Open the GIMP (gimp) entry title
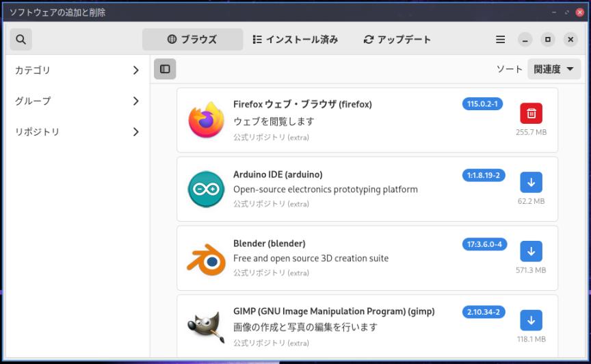Image resolution: width=591 pixels, height=364 pixels. tap(334, 311)
